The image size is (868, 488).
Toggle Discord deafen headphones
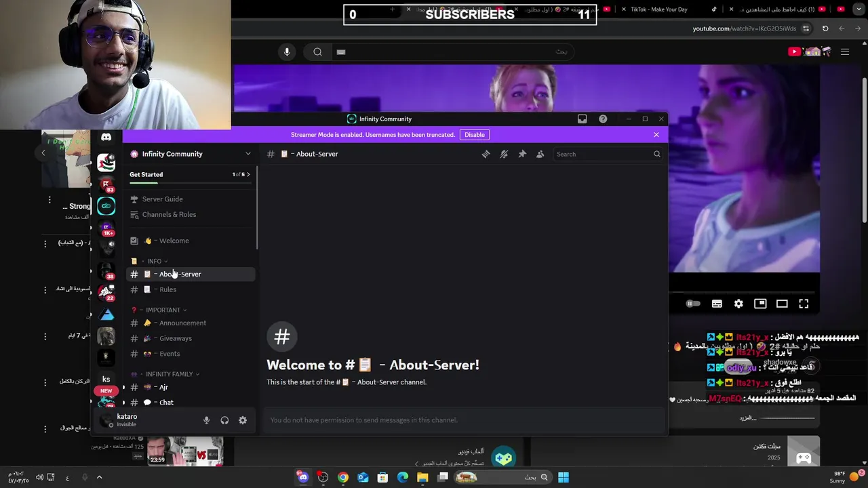click(224, 420)
